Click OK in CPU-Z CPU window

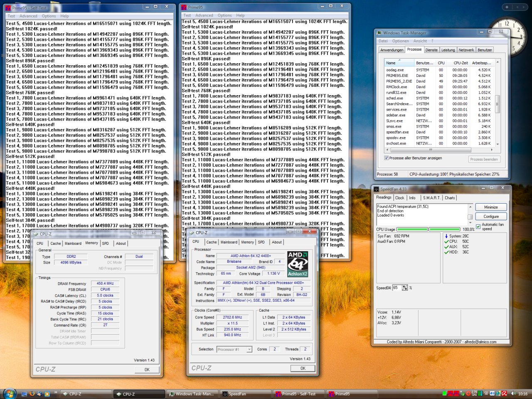coord(303,368)
